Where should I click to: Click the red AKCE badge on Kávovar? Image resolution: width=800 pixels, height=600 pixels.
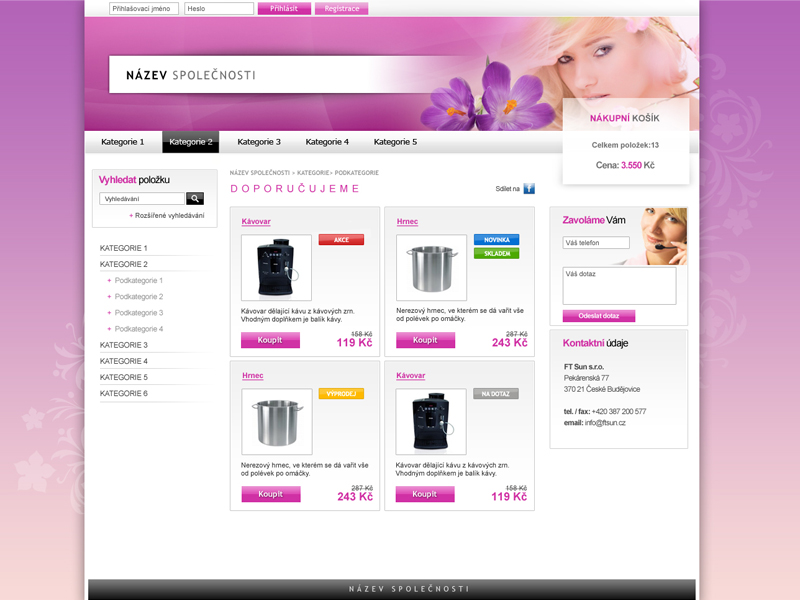point(341,240)
